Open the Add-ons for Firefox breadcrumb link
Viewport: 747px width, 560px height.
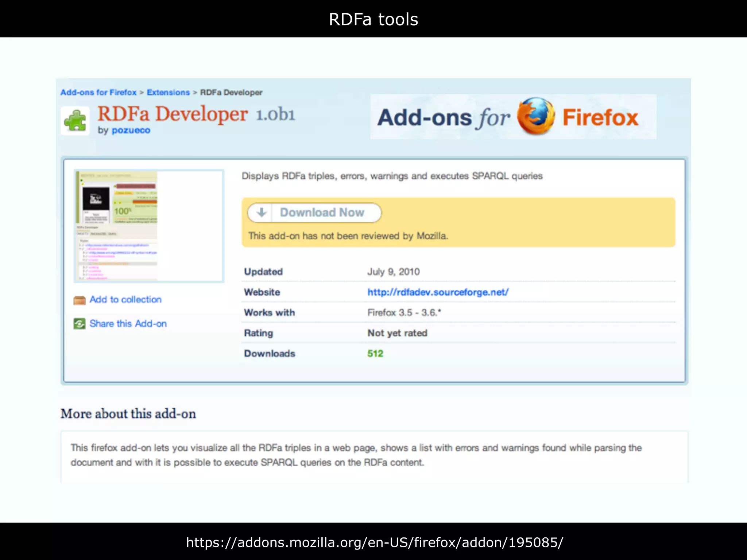[98, 93]
